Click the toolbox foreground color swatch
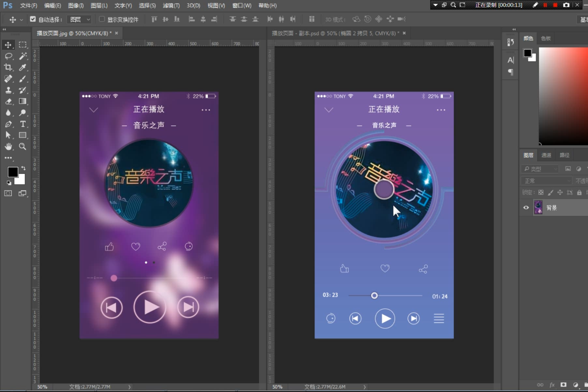Image resolution: width=588 pixels, height=392 pixels. click(x=13, y=172)
